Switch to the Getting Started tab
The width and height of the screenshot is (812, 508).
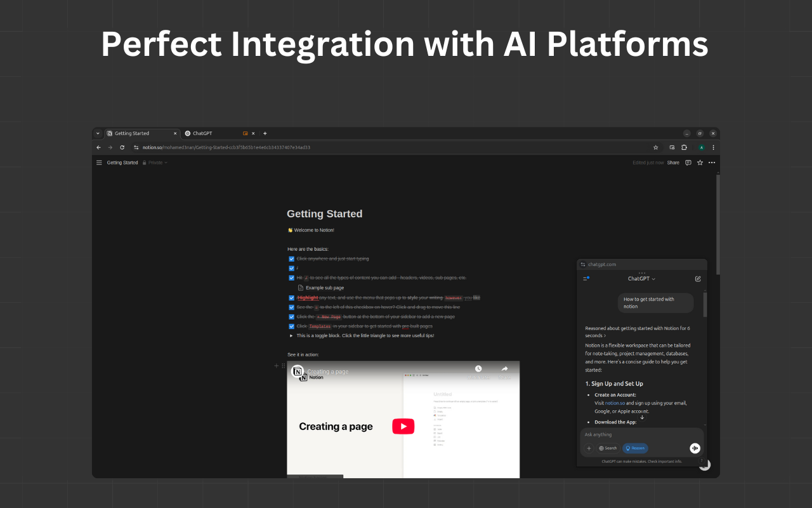coord(142,133)
